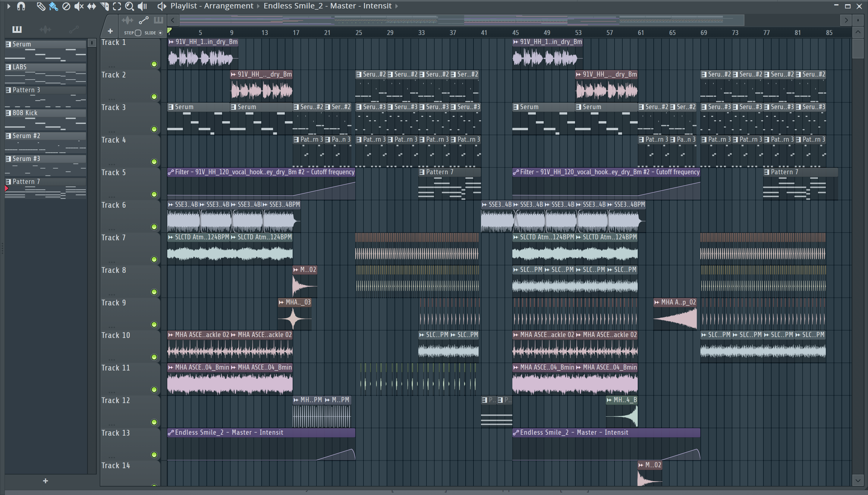This screenshot has height=495, width=868.
Task: Switch focus to audio clips waveform icon
Action: pyautogui.click(x=127, y=20)
